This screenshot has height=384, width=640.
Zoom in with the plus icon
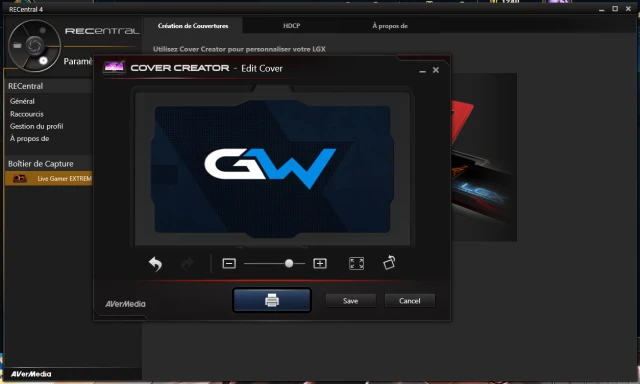(x=320, y=264)
